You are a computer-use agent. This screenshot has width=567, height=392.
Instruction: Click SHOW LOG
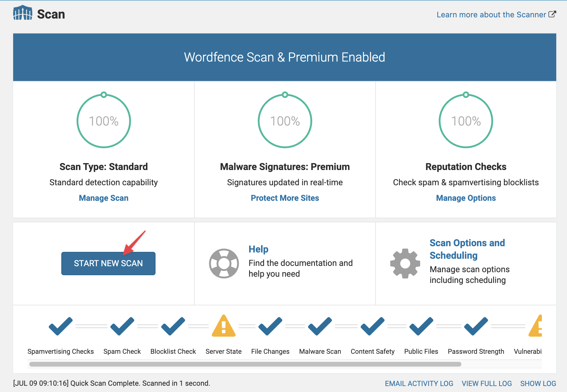pos(538,383)
